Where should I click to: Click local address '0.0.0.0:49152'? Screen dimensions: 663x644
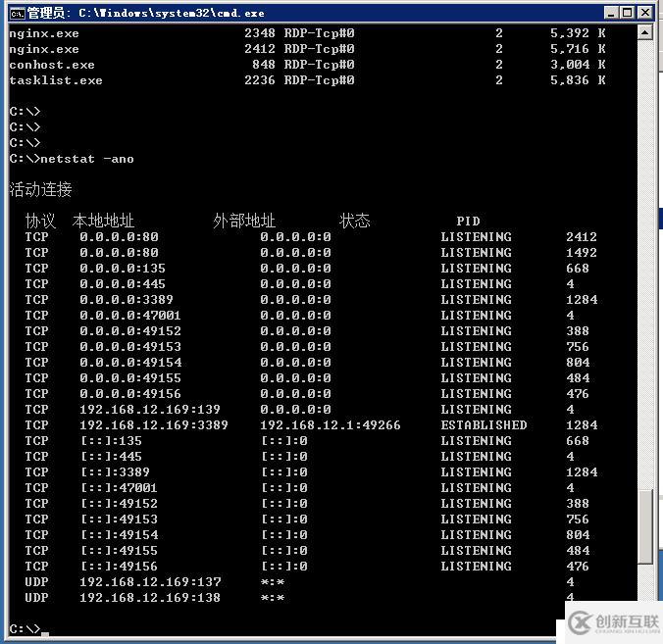[x=130, y=330]
